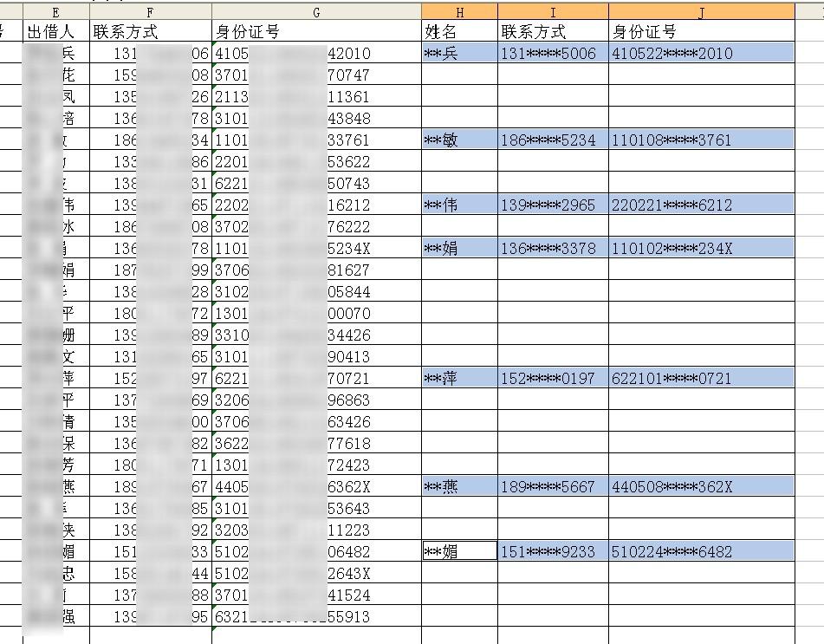Click the 联系方式 header in column I
Viewport: 824px width, 644px height.
[x=553, y=31]
